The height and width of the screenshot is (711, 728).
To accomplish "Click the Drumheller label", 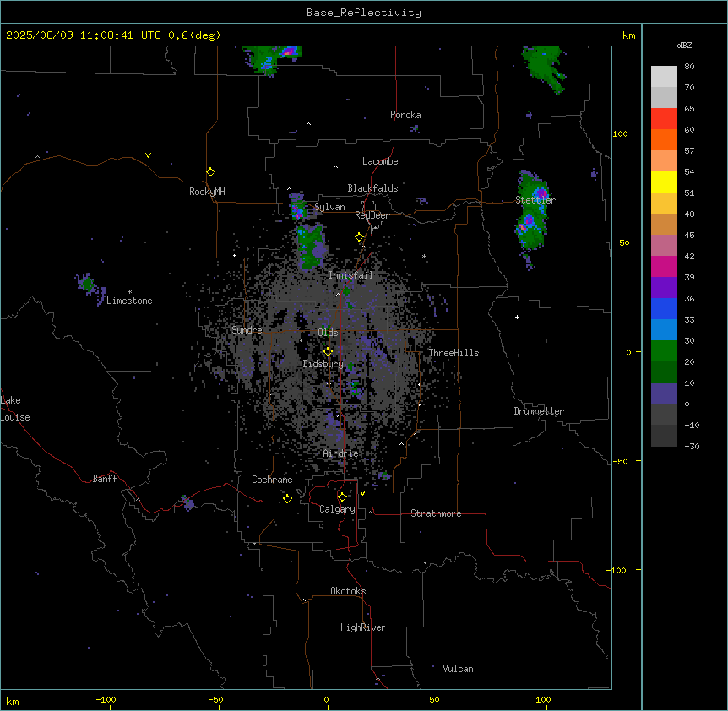I will (x=539, y=411).
